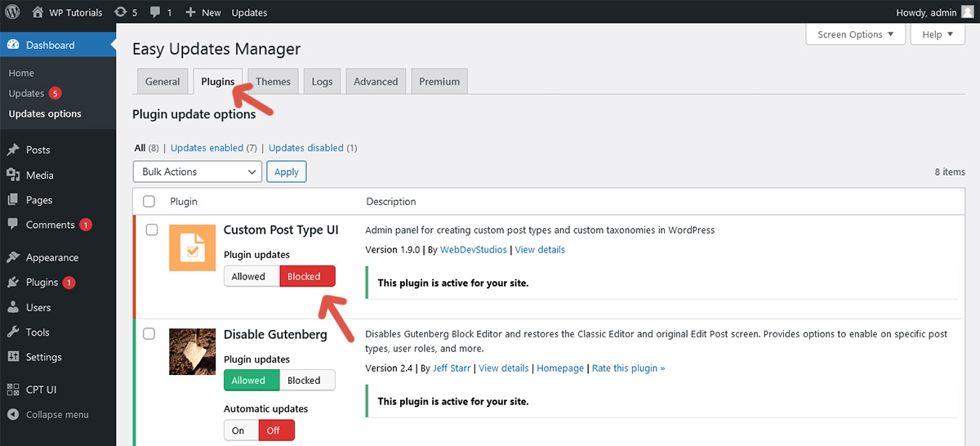
Task: Click the Collapse menu arrow icon
Action: click(x=13, y=414)
